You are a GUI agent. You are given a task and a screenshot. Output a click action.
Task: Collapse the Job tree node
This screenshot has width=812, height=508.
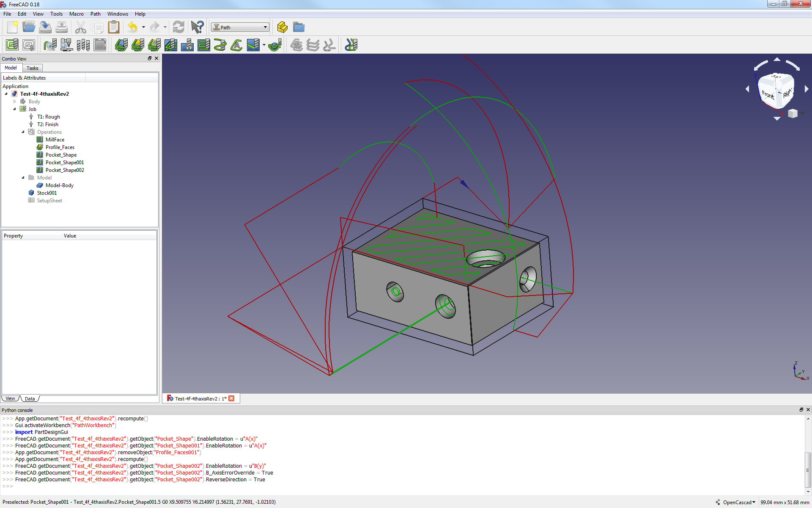(x=14, y=109)
